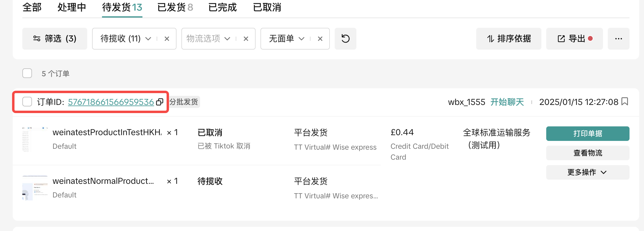
Task: Open the 排序依据 sort options
Action: click(509, 39)
